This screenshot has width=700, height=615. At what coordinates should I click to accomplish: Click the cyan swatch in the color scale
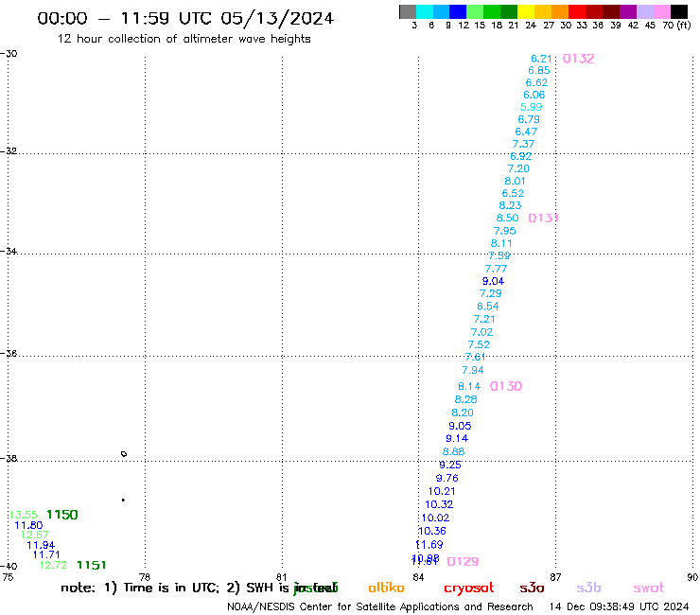point(425,11)
